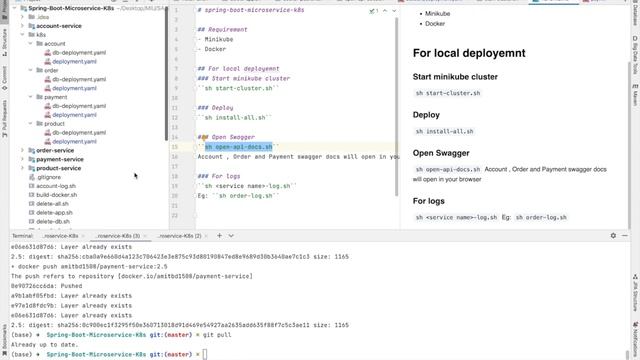The image size is (640, 360).
Task: Open db-deployment.yaml under product folder
Action: tap(79, 133)
